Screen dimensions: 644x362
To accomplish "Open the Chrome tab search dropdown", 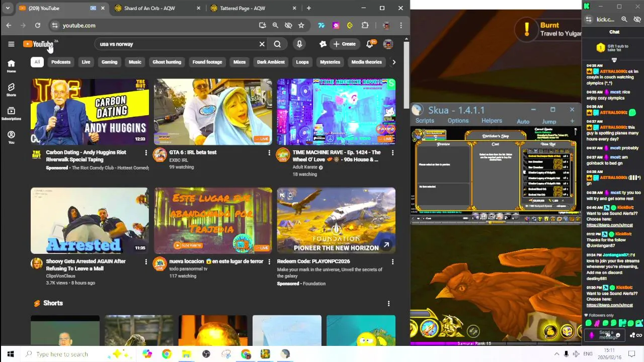I will click(8, 8).
